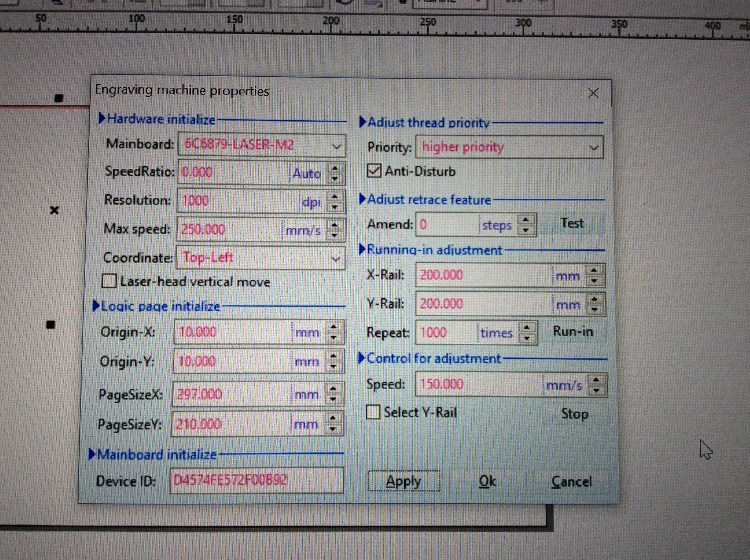Decrease PageSizeY with down spinner
Screen dimensions: 750x560
pyautogui.click(x=333, y=429)
